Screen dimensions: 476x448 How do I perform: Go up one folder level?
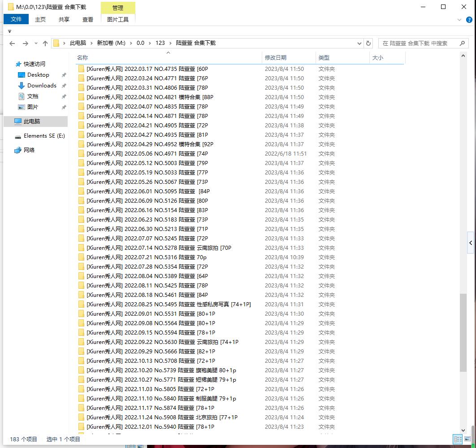pyautogui.click(x=45, y=43)
